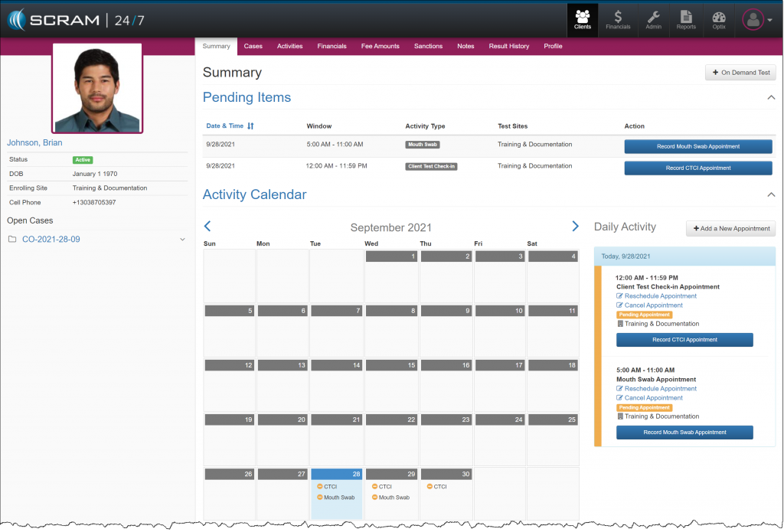Viewport: 784px width, 532px height.
Task: Expand the CO-2021-28-09 open case
Action: pyautogui.click(x=181, y=239)
